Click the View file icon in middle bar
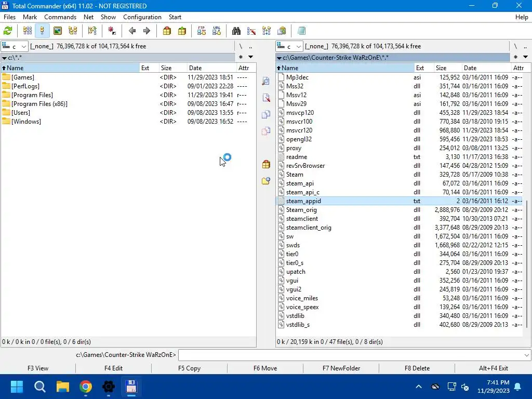Image resolution: width=532 pixels, height=399 pixels. 266,81
